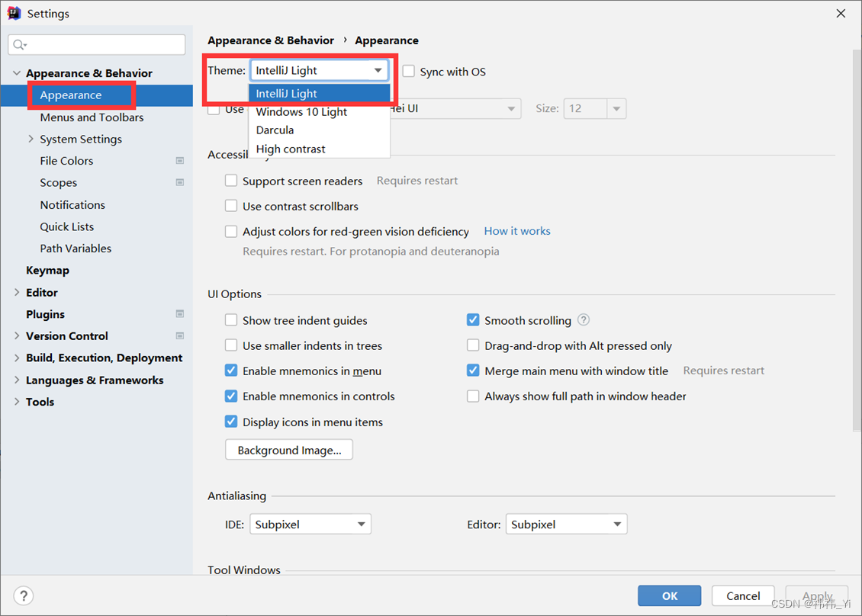Enable red-green vision deficiency adjustment
862x616 pixels.
[231, 231]
